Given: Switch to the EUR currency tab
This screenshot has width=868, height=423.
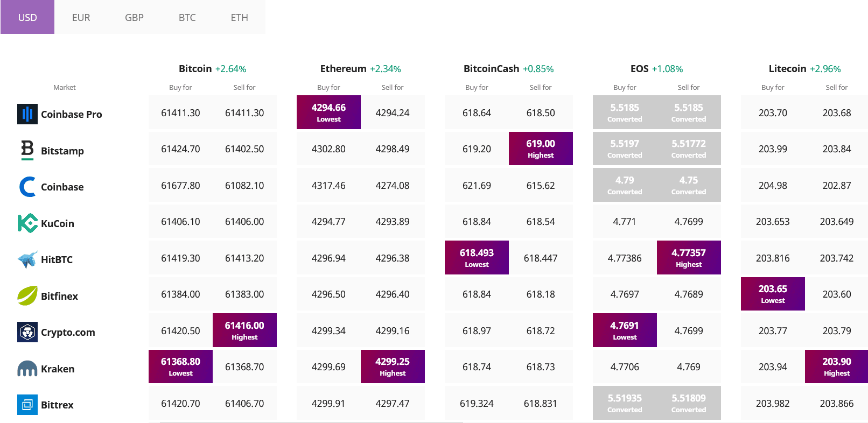Looking at the screenshot, I should click(x=81, y=17).
